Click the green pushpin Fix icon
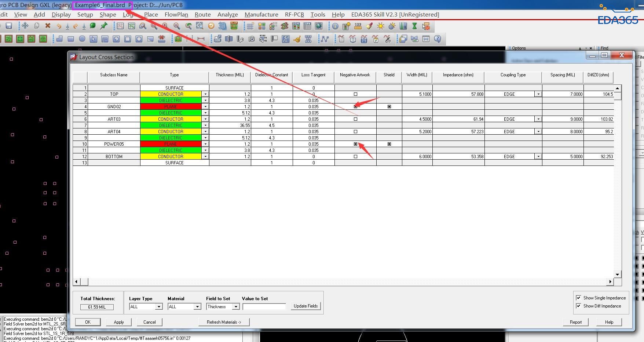 tap(104, 26)
